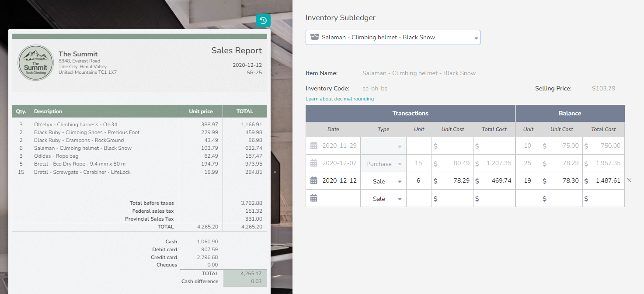Click inventory code sa-bh-bs
This screenshot has width=644, height=294.
[x=375, y=88]
